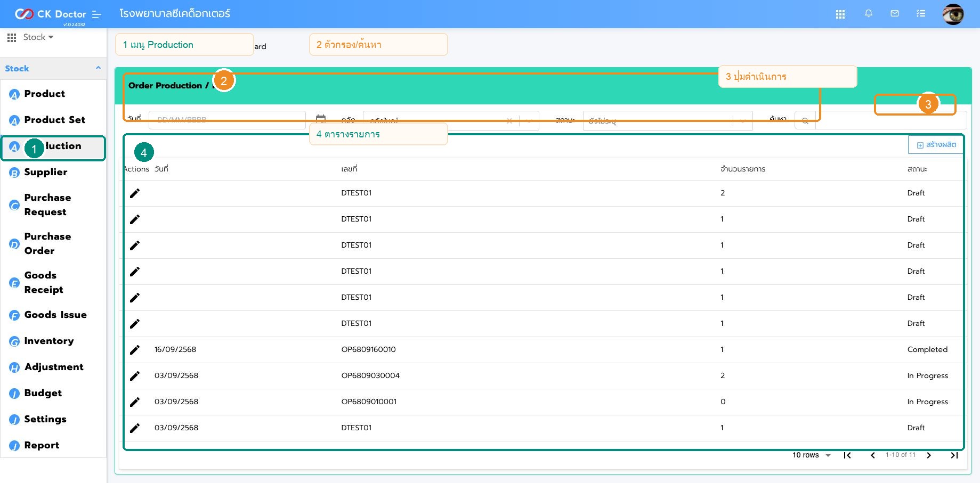Open Inventory in the sidebar
The height and width of the screenshot is (483, 980).
(x=49, y=341)
